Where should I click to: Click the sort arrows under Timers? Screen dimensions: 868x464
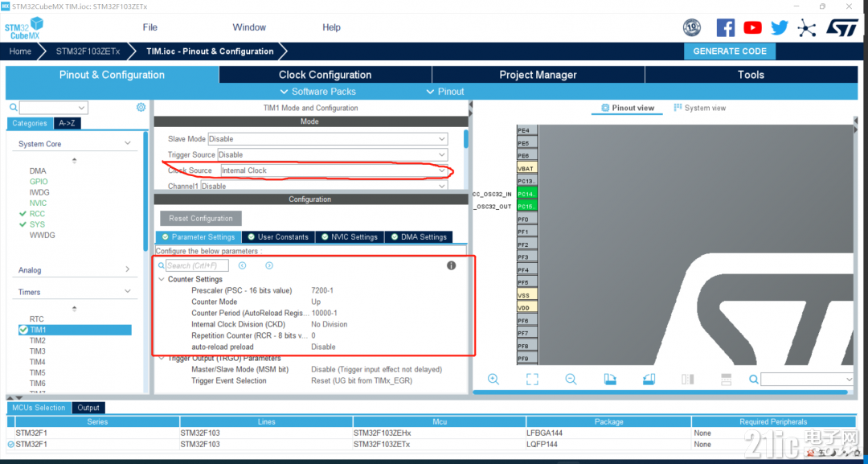(x=74, y=309)
